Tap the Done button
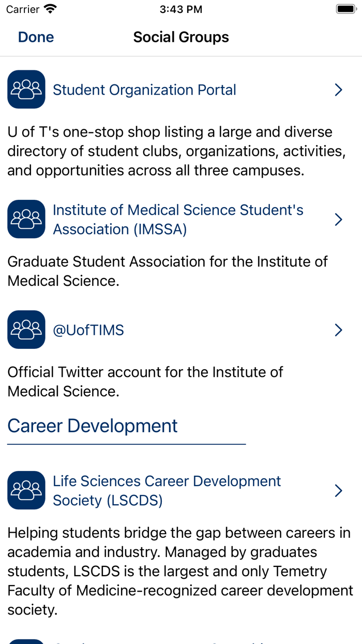Screen dimensions: 362x644 click(x=36, y=37)
